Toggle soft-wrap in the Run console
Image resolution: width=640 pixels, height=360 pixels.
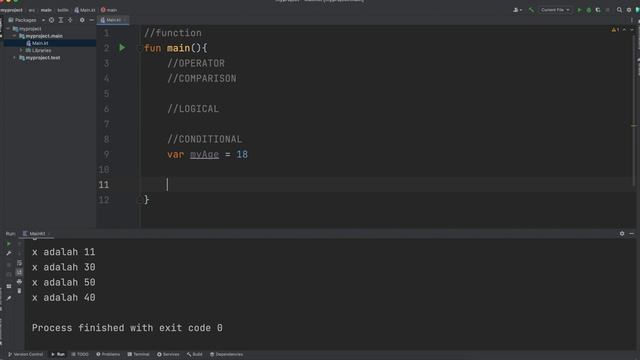pyautogui.click(x=19, y=263)
